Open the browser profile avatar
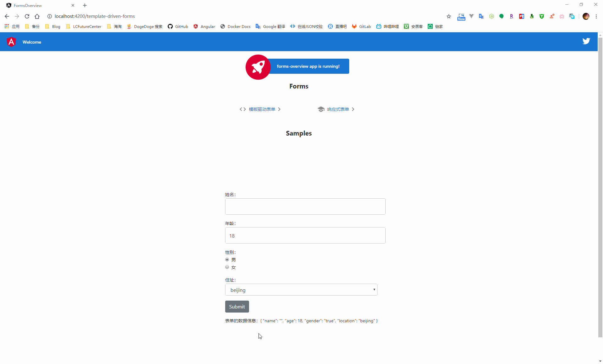The image size is (603, 364). coord(586,16)
